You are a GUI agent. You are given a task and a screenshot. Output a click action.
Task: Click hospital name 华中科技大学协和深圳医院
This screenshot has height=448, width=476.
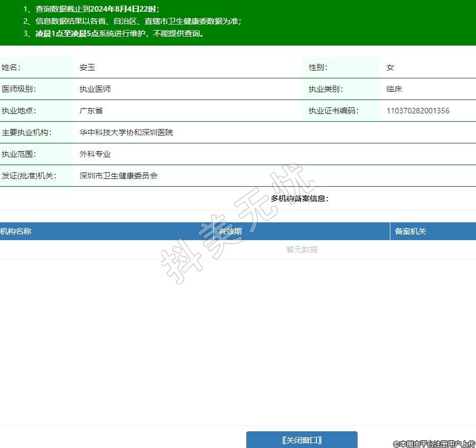126,132
